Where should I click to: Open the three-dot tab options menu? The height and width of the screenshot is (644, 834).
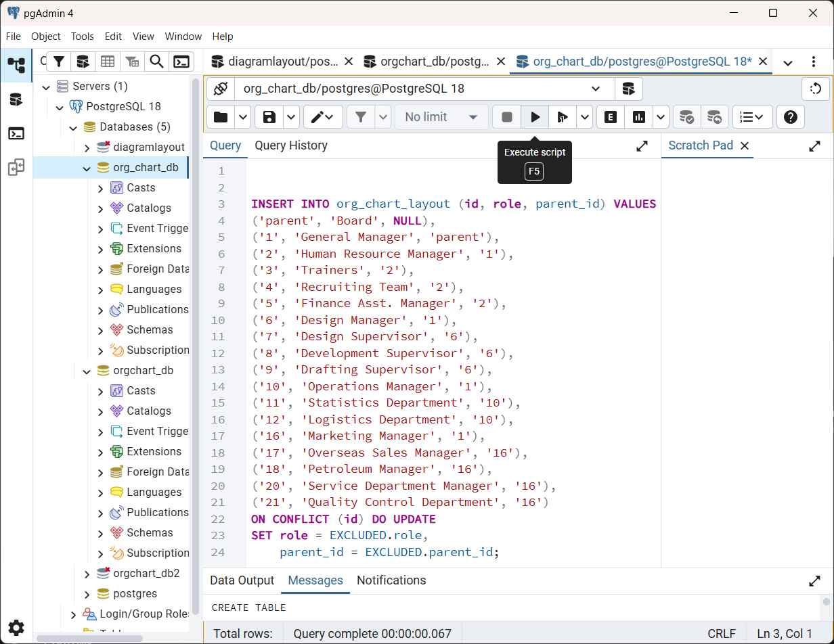[x=813, y=62]
